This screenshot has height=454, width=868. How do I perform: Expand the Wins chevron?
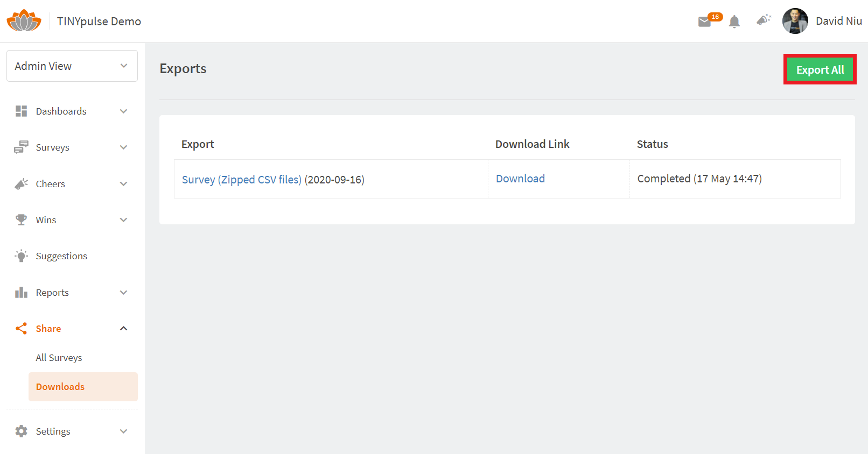coord(123,220)
